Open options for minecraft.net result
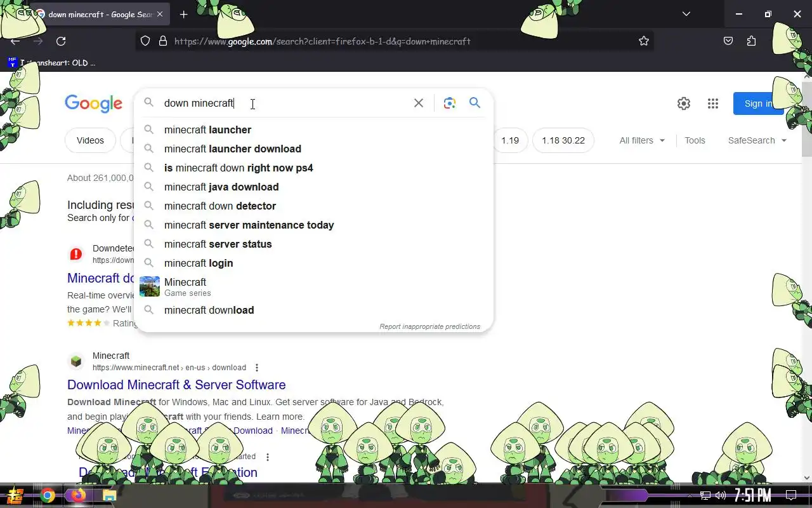 click(257, 368)
